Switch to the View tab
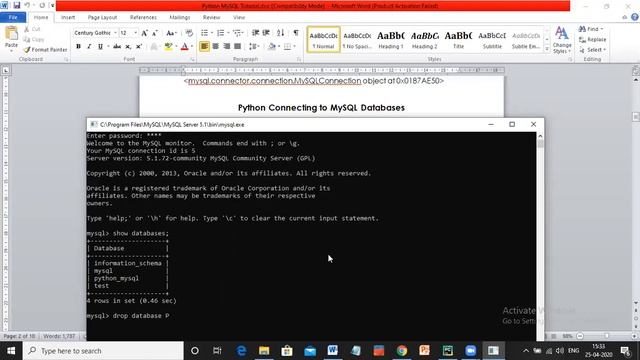The height and width of the screenshot is (360, 640). (x=239, y=17)
